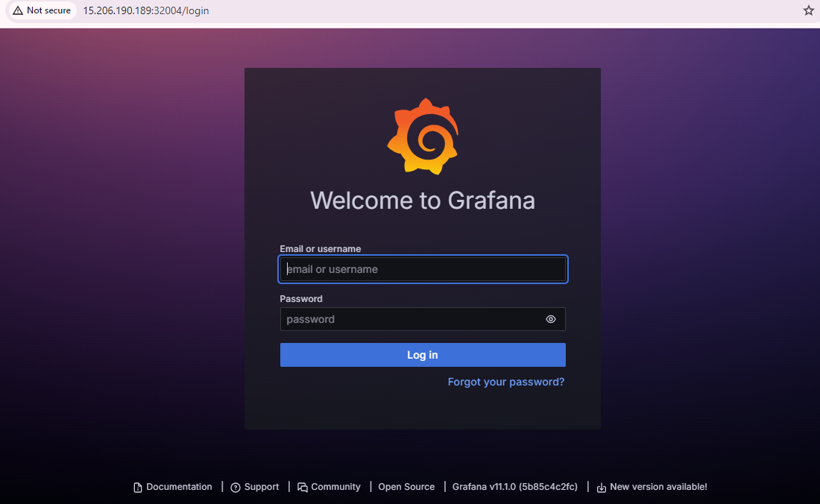Viewport: 820px width, 504px height.
Task: Click the Welcome to Grafana heading
Action: coord(423,201)
